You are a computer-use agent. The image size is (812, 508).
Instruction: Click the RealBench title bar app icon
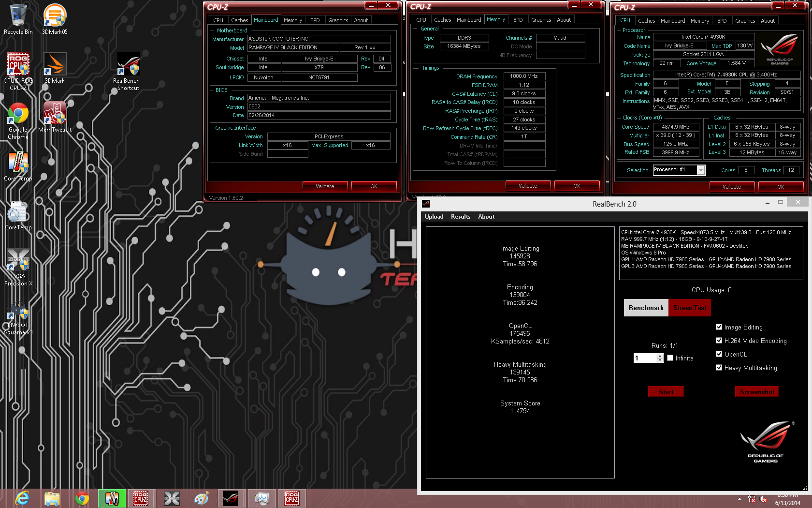[426, 204]
